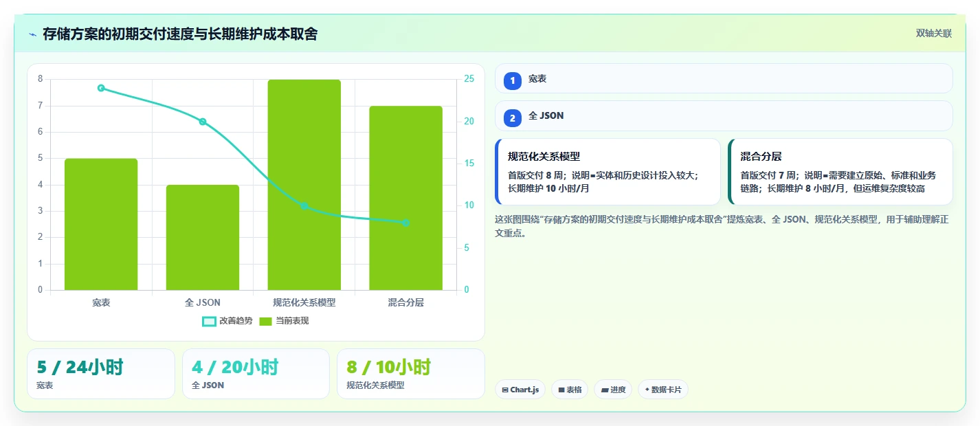
Task: Click the 宽表 x-axis label
Action: tap(101, 302)
